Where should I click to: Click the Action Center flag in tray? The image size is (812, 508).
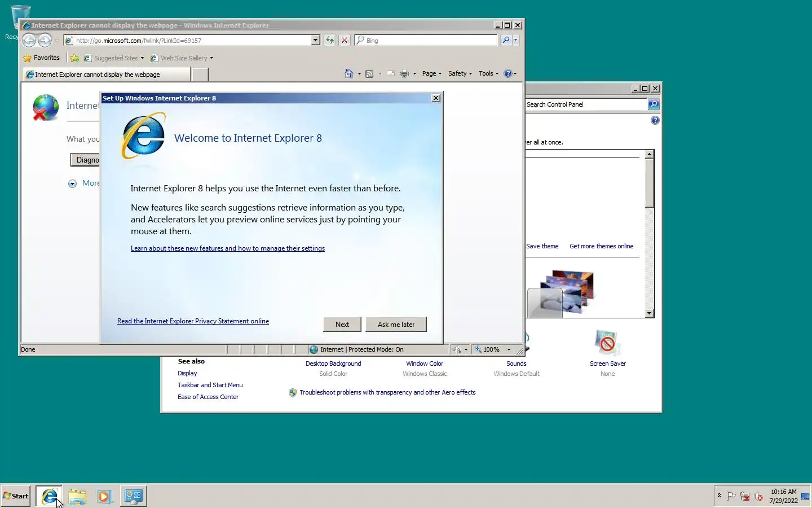pos(731,496)
